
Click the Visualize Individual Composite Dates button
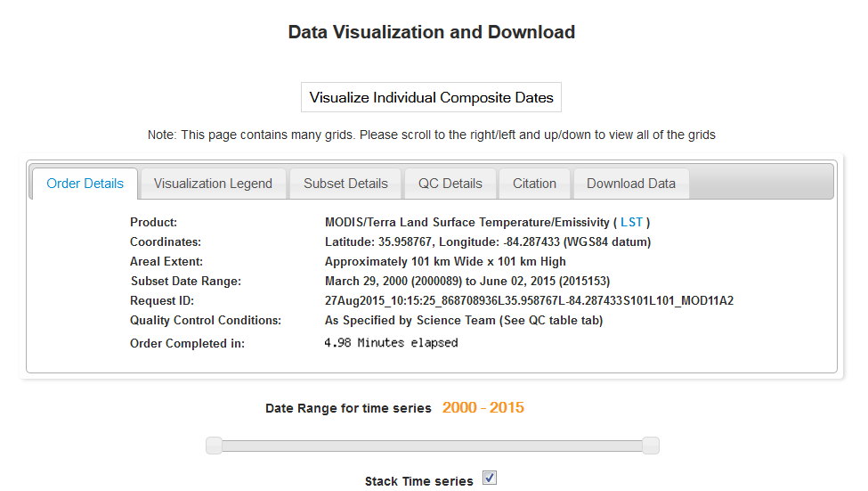431,97
